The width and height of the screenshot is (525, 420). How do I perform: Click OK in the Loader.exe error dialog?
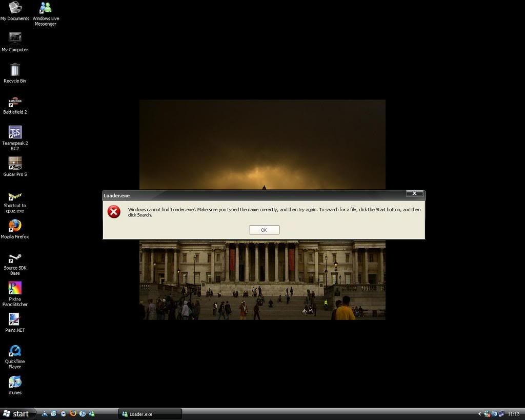(264, 230)
